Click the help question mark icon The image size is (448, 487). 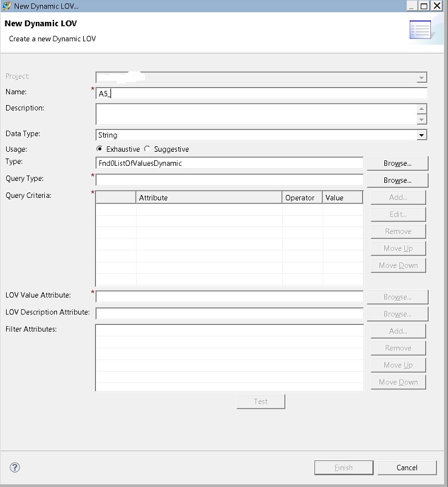click(15, 467)
